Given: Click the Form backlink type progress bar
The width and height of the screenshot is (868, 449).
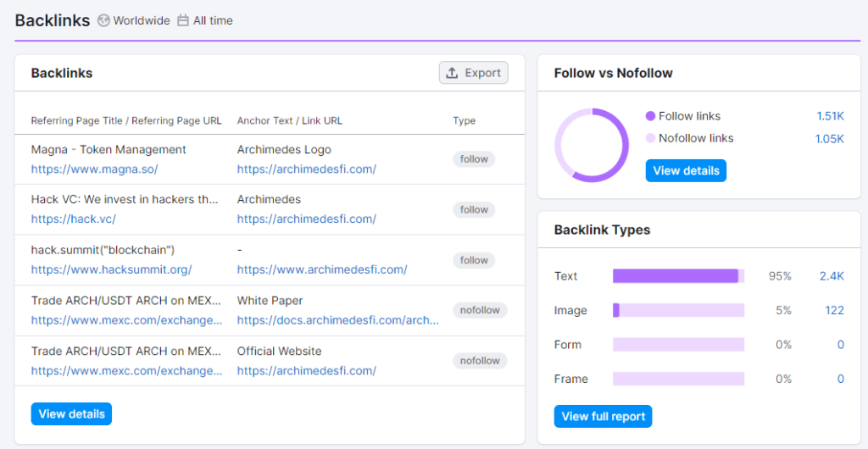Looking at the screenshot, I should 679,345.
